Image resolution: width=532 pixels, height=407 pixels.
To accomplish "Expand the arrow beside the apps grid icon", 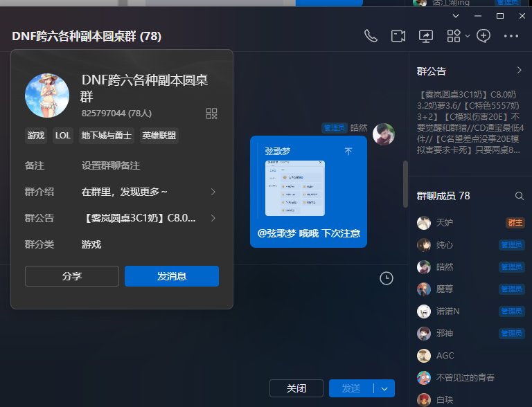I will point(468,36).
